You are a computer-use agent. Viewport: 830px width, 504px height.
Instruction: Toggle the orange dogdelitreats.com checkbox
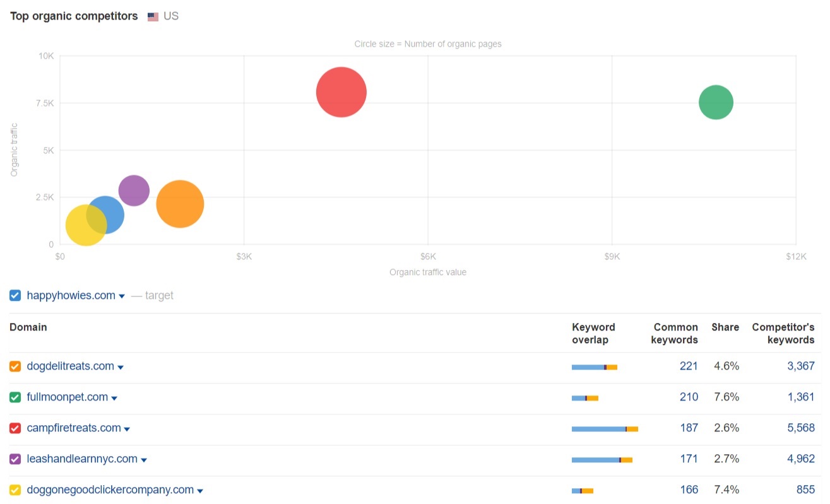[x=15, y=366]
